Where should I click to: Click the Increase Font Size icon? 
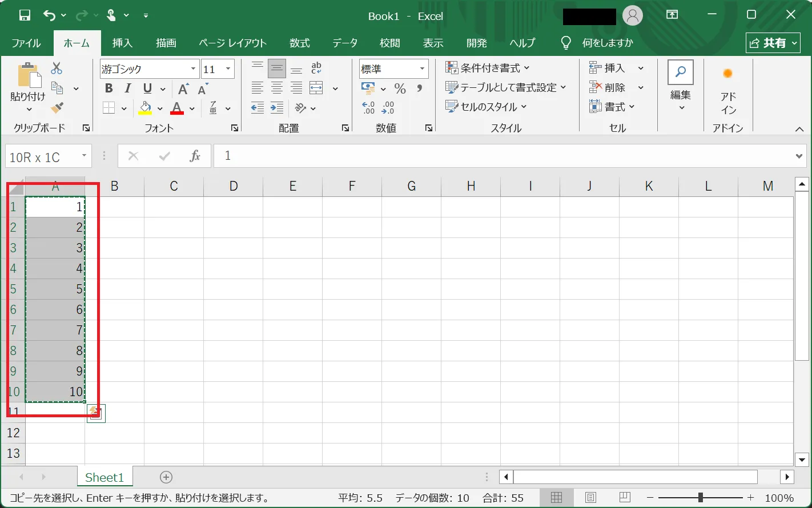(183, 88)
